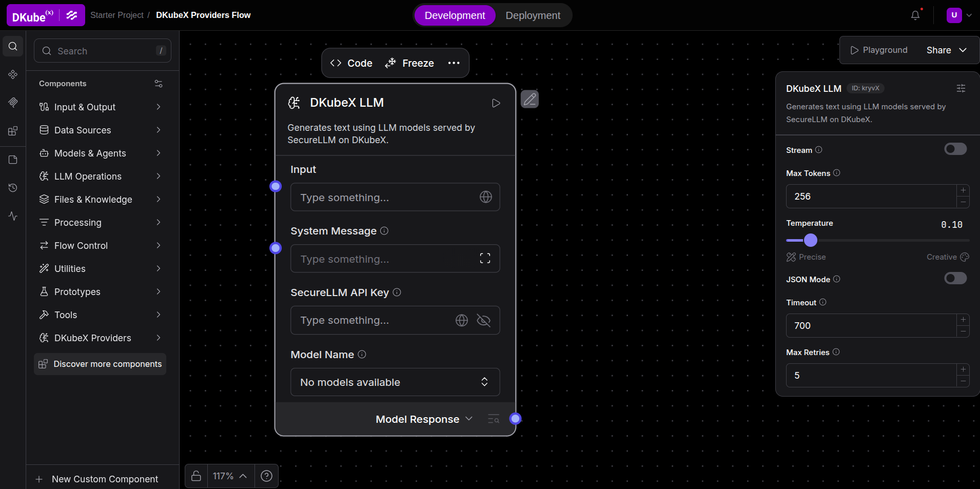Open component filter settings icon
The height and width of the screenshot is (489, 980).
(x=159, y=84)
